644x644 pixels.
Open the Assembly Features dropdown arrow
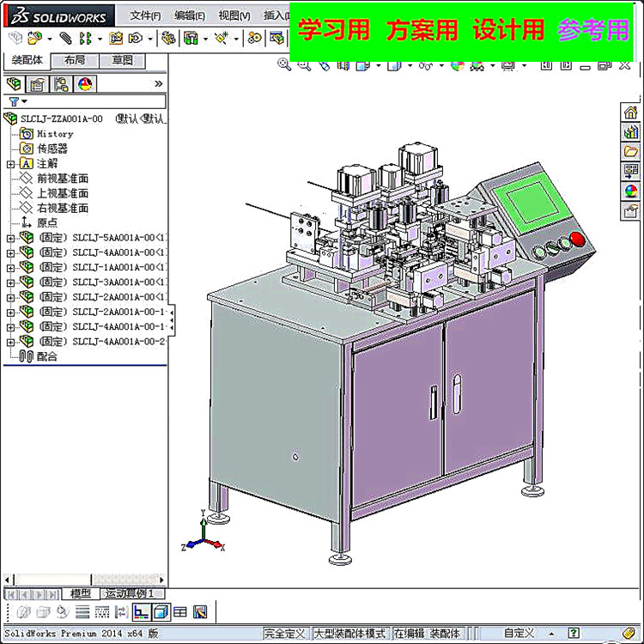205,39
